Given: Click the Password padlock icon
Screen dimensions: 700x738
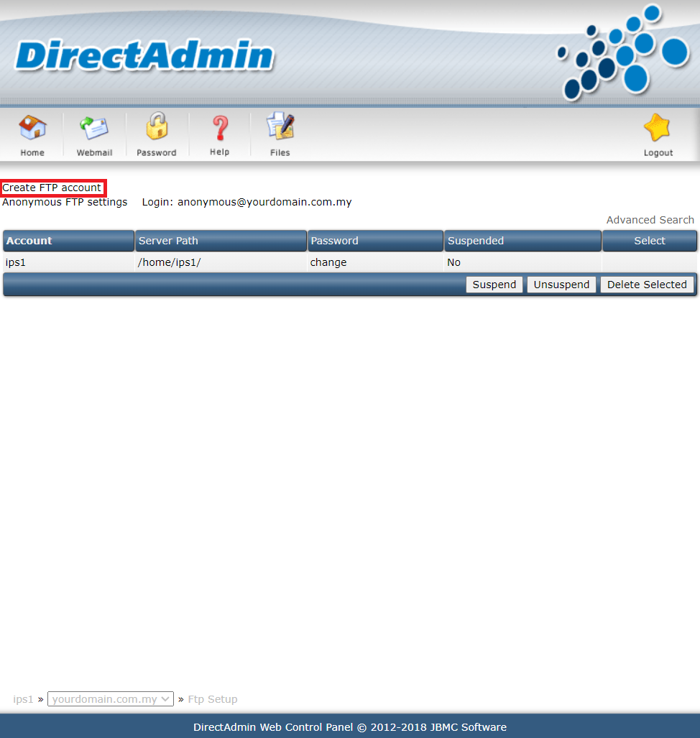Looking at the screenshot, I should [x=157, y=129].
